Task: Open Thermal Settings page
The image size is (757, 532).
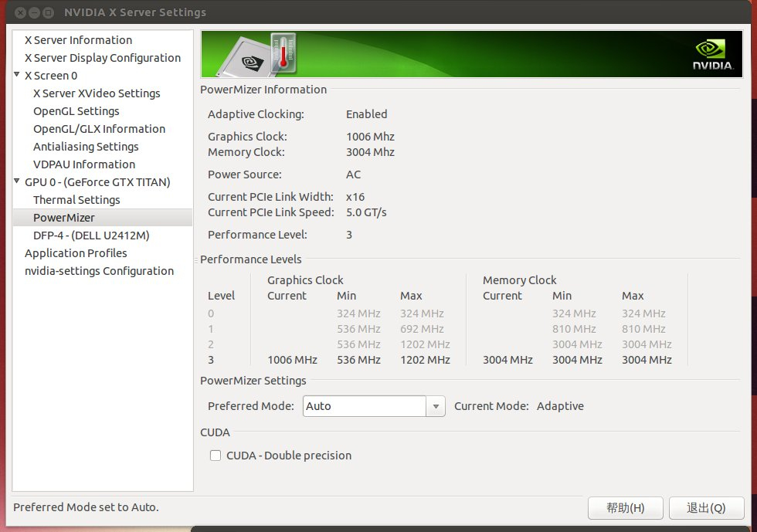Action: coord(76,200)
